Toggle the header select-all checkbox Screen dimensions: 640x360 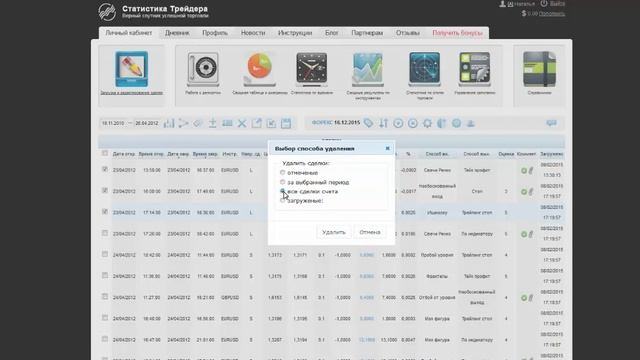[105, 153]
